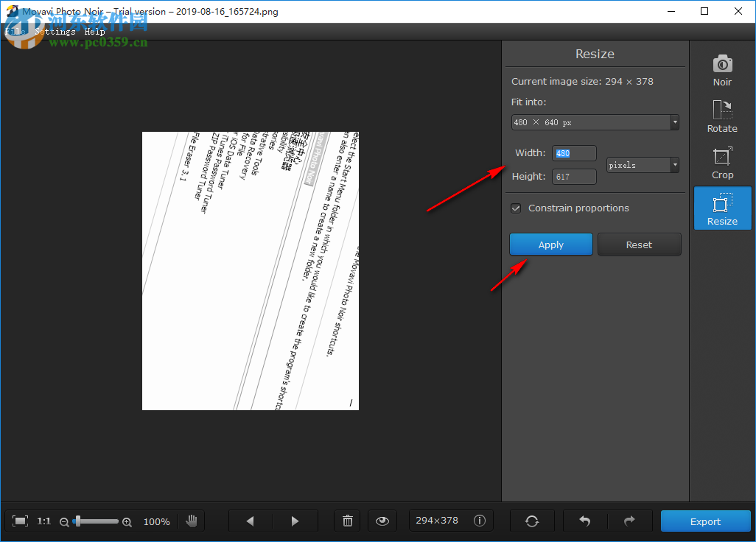Image resolution: width=756 pixels, height=542 pixels.
Task: Open the Noir effect panel
Action: coord(721,70)
